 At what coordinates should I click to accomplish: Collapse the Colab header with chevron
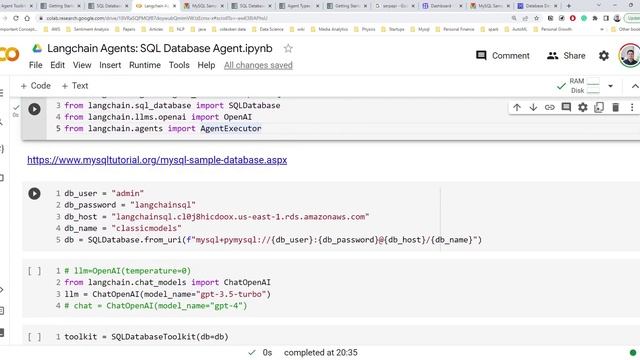(x=635, y=86)
